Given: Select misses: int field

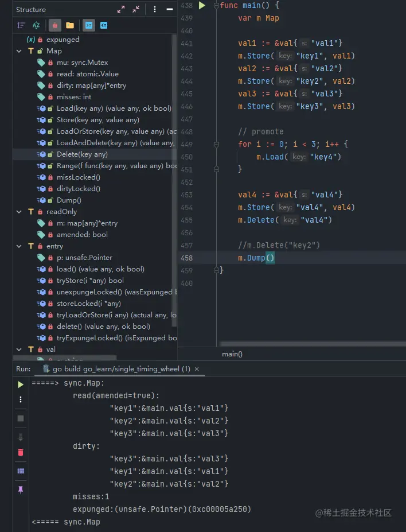Looking at the screenshot, I should pyautogui.click(x=74, y=97).
